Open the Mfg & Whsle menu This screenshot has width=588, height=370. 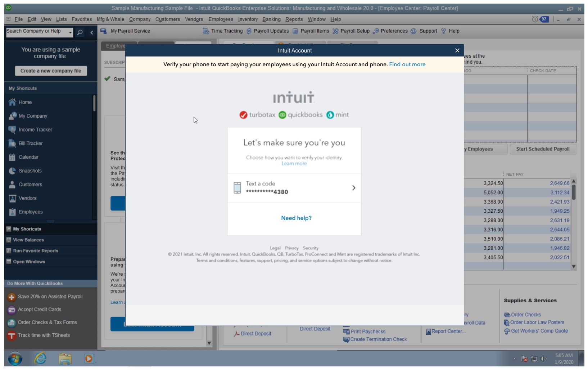click(x=110, y=19)
